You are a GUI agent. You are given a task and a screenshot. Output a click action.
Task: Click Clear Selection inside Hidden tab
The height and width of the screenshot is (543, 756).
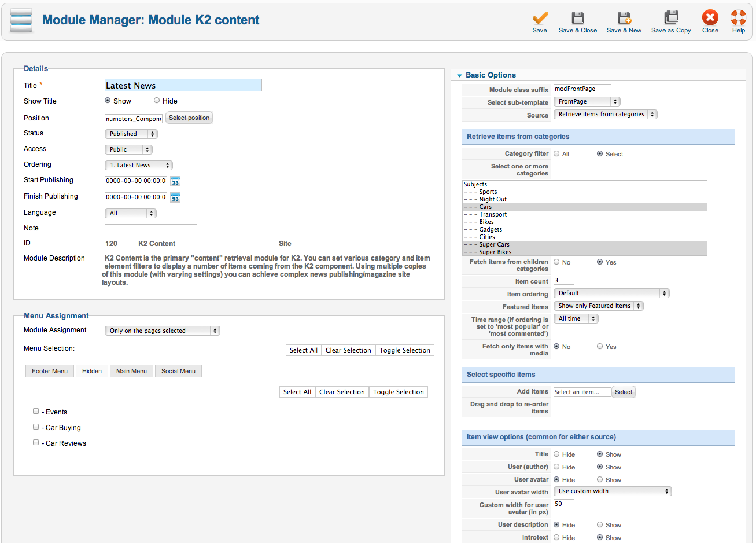click(x=342, y=392)
